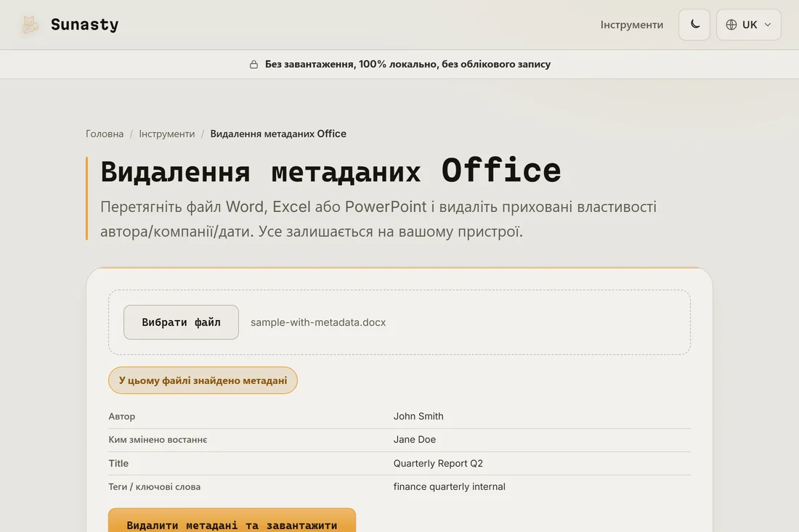Select the John Smith author value
The width and height of the screenshot is (799, 532).
point(418,417)
